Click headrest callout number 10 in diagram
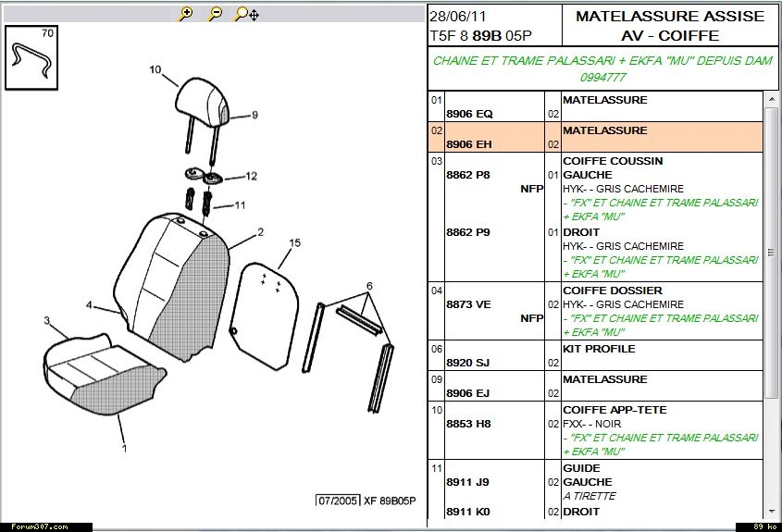Screen dimensions: 782x532 (x=155, y=69)
